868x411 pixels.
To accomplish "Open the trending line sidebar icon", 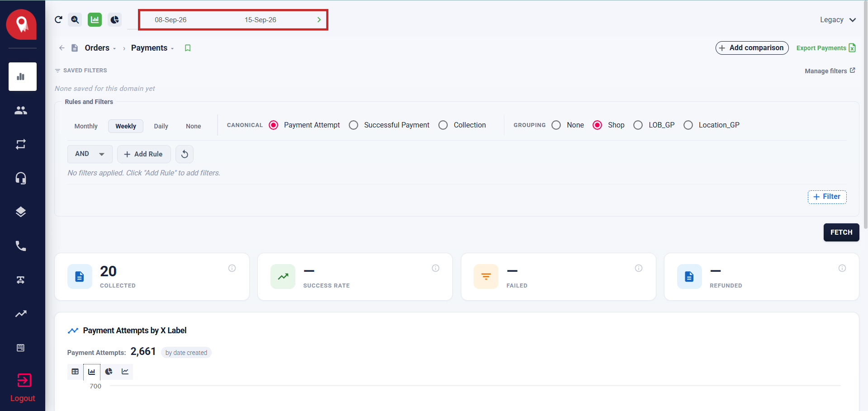I will tap(21, 314).
